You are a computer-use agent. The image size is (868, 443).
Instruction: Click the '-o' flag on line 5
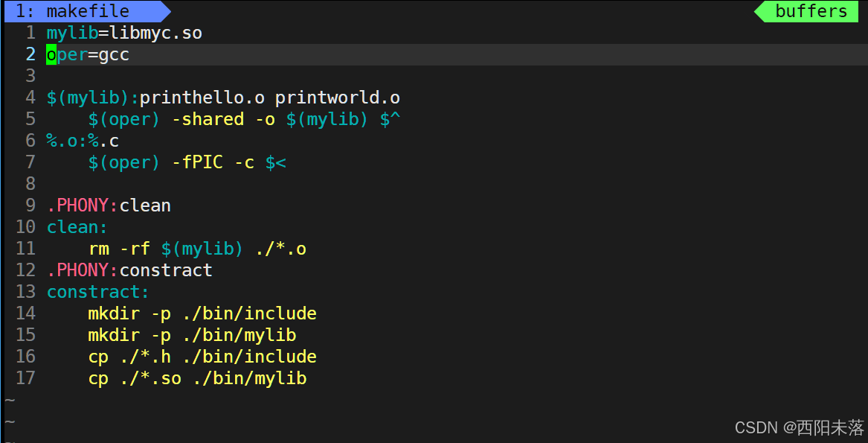266,119
